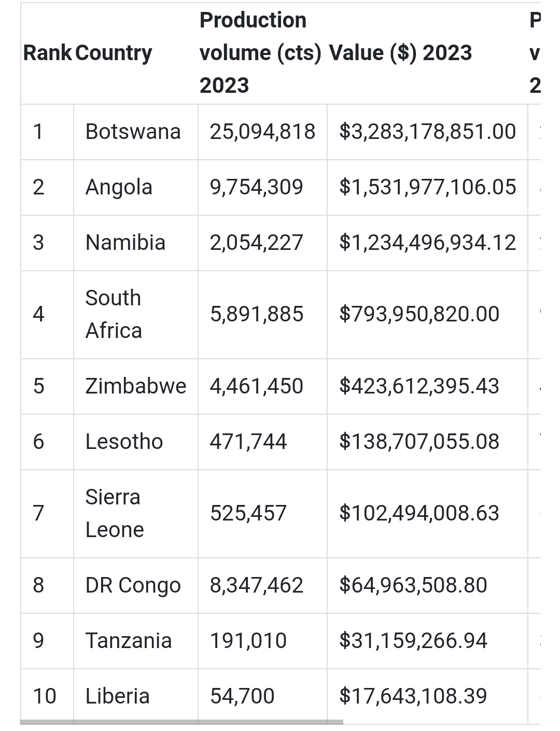Screen dimensions: 560x731
Task: Click the Production volume (cts) 2023 header
Action: tap(260, 53)
